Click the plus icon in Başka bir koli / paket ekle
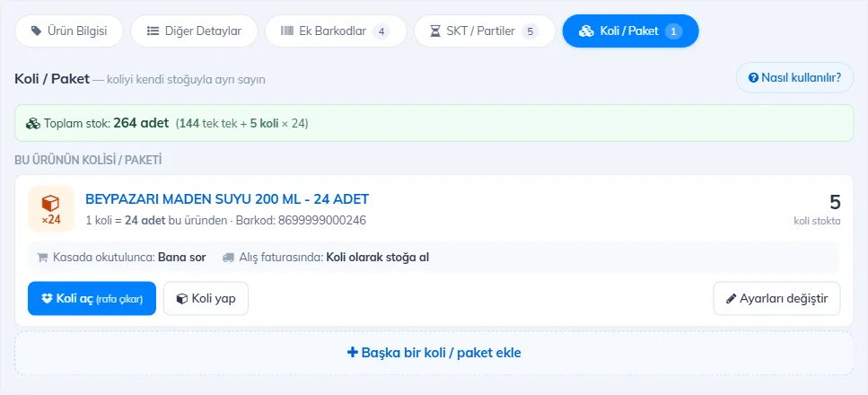Screen dimensions: 868x395 click(353, 352)
